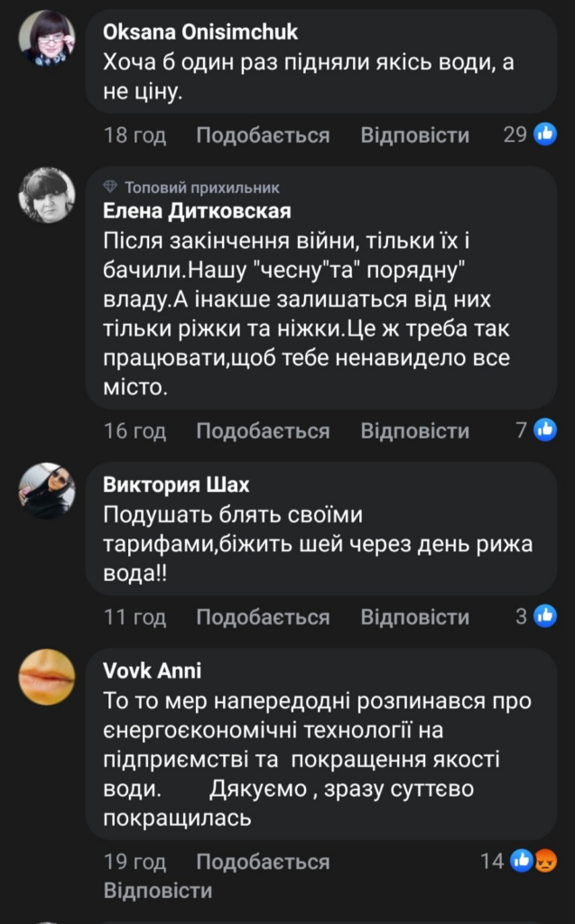575x924 pixels.
Task: Open Елена Дитковская's avatar
Action: [x=48, y=195]
